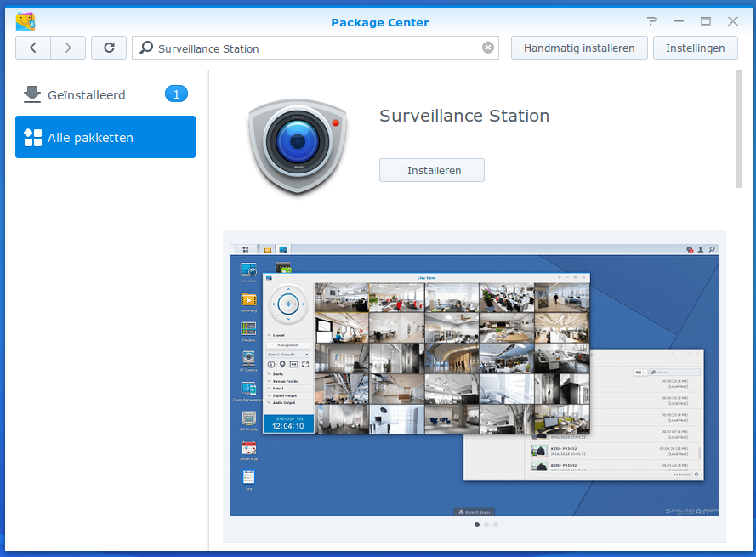The height and width of the screenshot is (557, 756).
Task: Click the installed count badge
Action: [176, 94]
